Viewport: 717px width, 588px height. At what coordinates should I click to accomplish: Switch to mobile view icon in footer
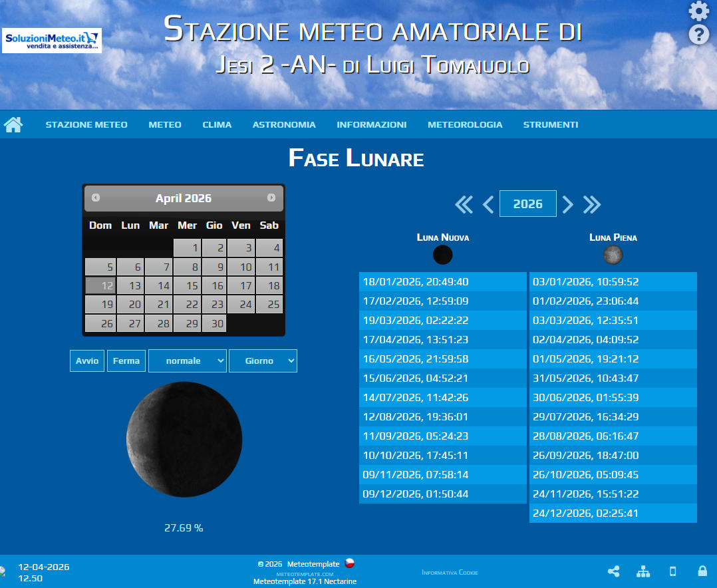(672, 571)
